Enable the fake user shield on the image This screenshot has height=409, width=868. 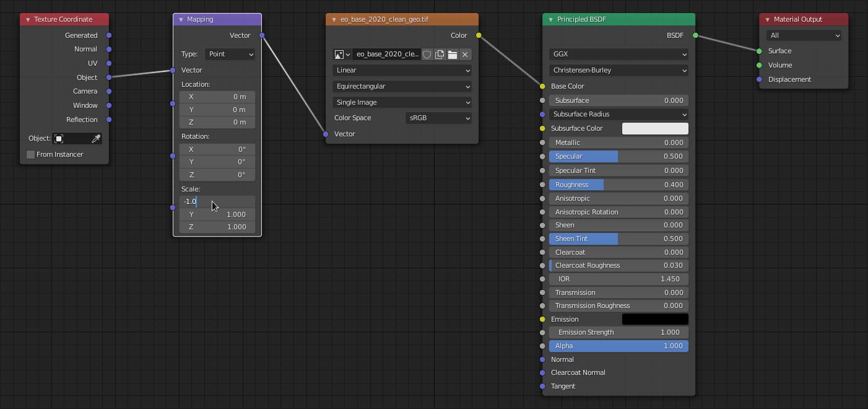[427, 55]
